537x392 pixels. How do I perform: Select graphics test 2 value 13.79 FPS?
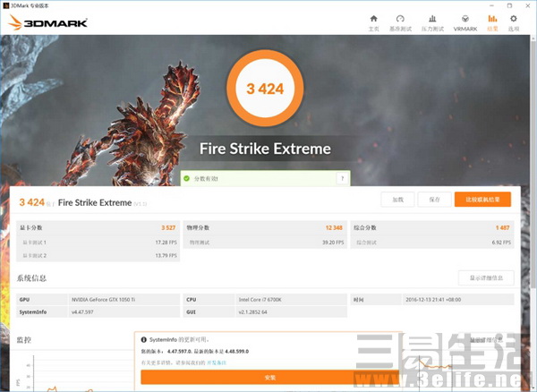(166, 255)
